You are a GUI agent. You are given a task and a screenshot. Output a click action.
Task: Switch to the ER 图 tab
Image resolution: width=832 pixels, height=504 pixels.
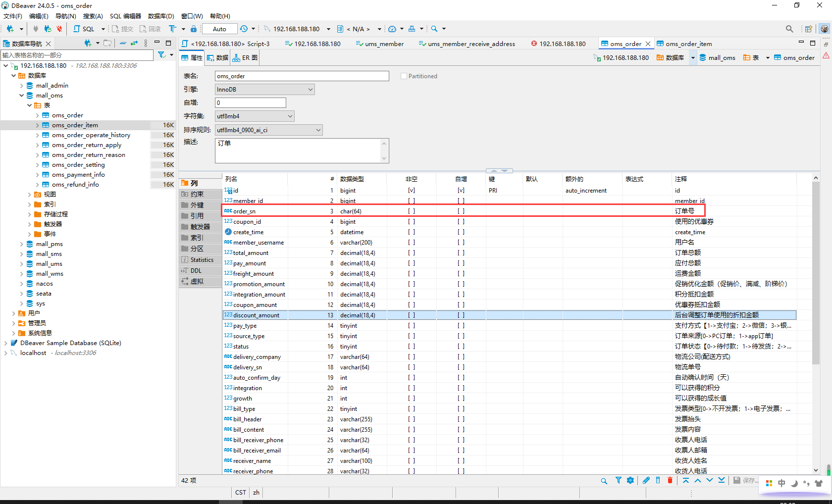245,58
